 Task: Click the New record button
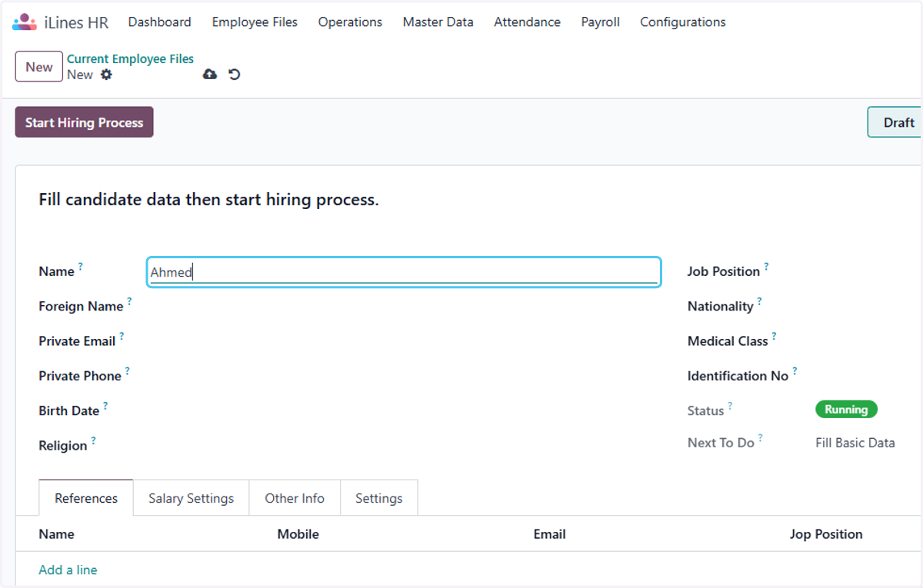pos(39,67)
